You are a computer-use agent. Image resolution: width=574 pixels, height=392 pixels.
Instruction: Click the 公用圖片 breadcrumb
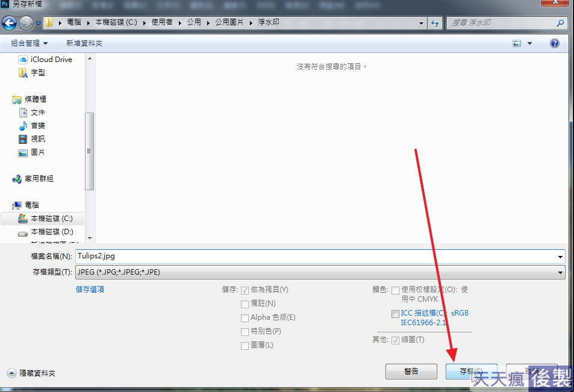coord(229,22)
